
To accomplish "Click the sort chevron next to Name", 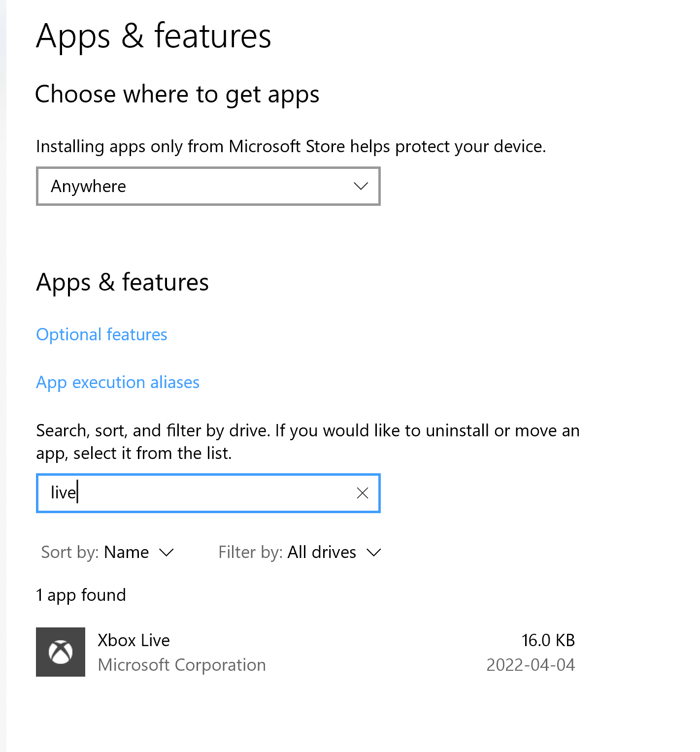I will tap(166, 553).
